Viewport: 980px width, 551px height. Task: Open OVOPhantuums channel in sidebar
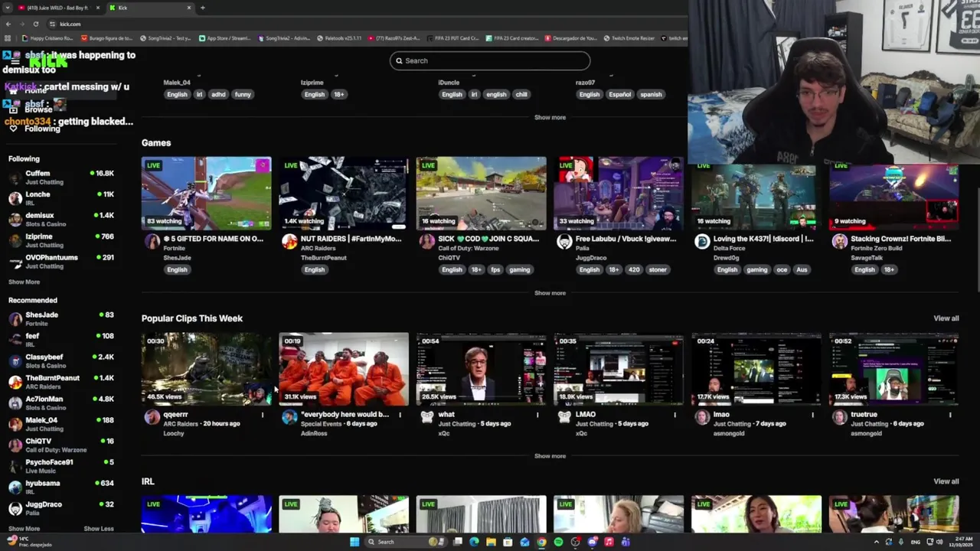[x=61, y=262]
